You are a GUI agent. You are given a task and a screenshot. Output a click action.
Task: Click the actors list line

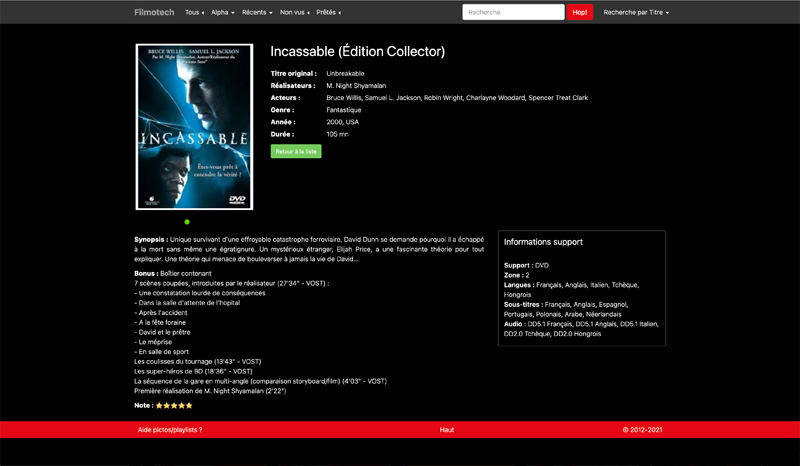457,97
